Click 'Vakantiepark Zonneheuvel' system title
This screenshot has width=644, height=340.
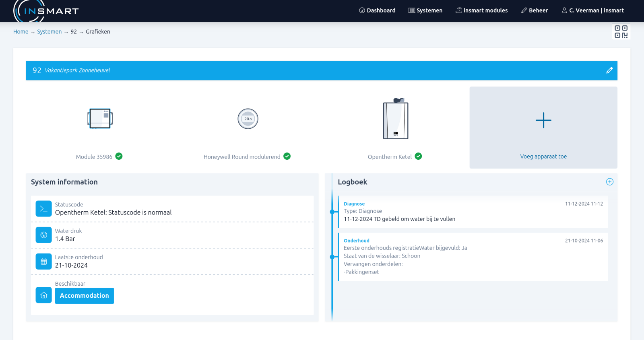point(77,70)
